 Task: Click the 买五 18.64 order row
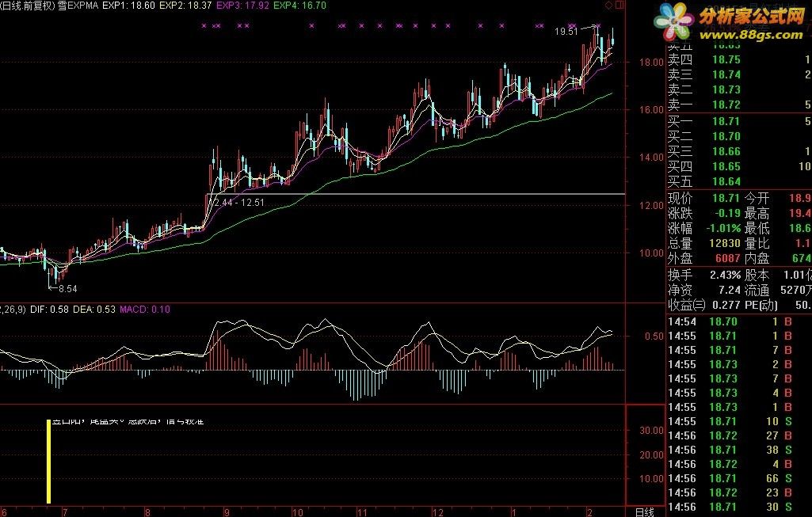739,181
